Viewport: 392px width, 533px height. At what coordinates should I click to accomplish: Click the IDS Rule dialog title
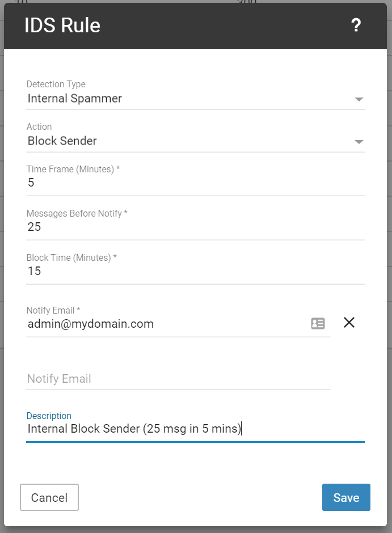tap(62, 26)
